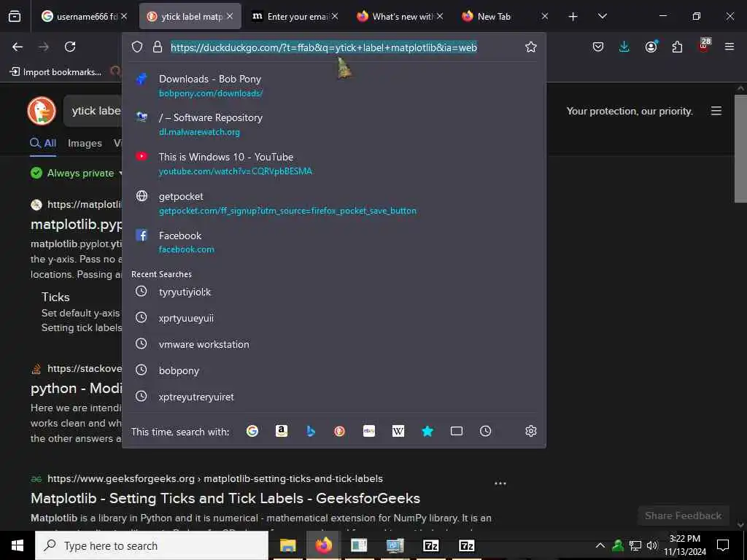Open tracking protection shield icon
747x560 pixels.
pos(137,47)
